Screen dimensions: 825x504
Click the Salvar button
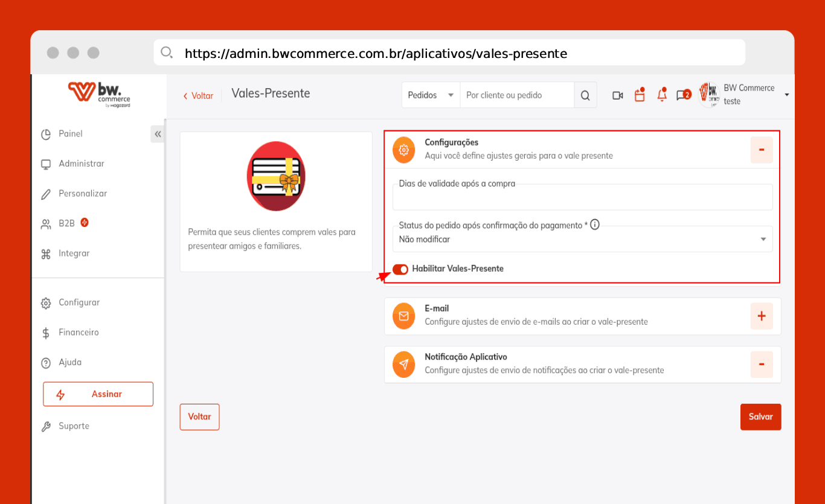760,416
